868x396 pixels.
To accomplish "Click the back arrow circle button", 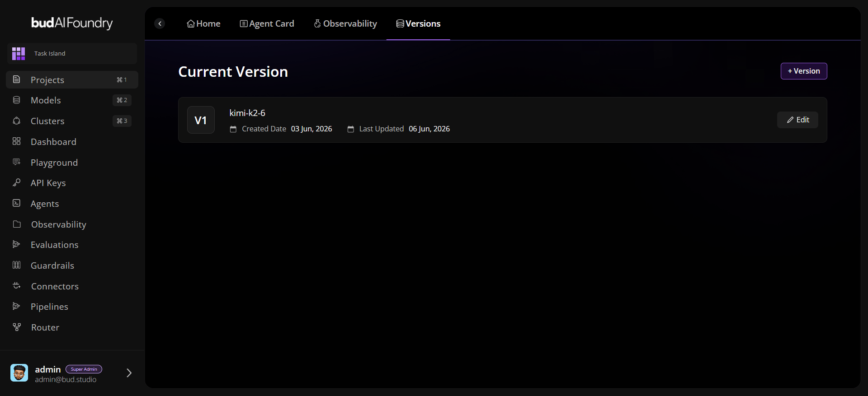I will tap(160, 23).
